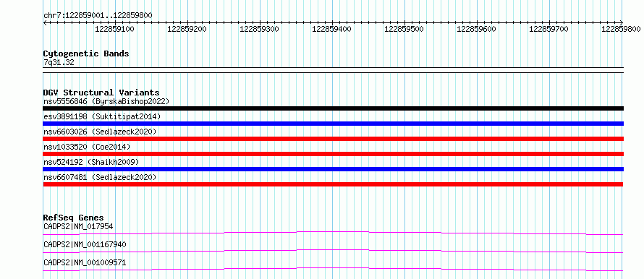Click ruler tick label 122859700
Image resolution: width=644 pixels, height=279 pixels.
548,29
